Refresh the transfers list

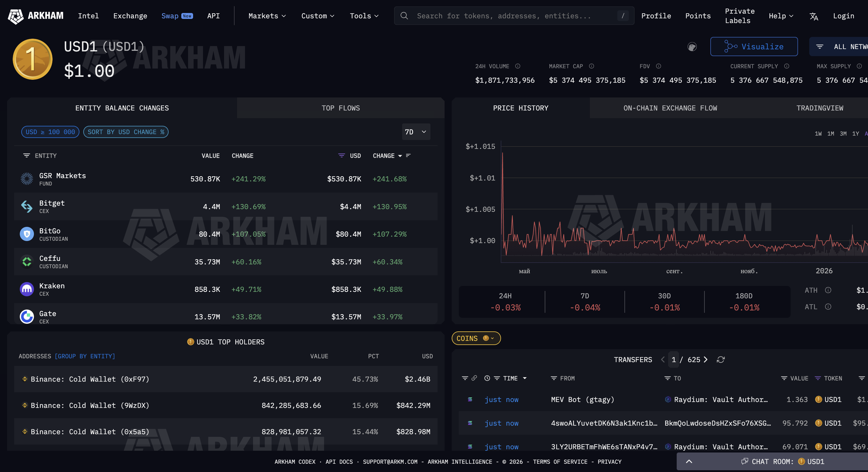pyautogui.click(x=720, y=360)
